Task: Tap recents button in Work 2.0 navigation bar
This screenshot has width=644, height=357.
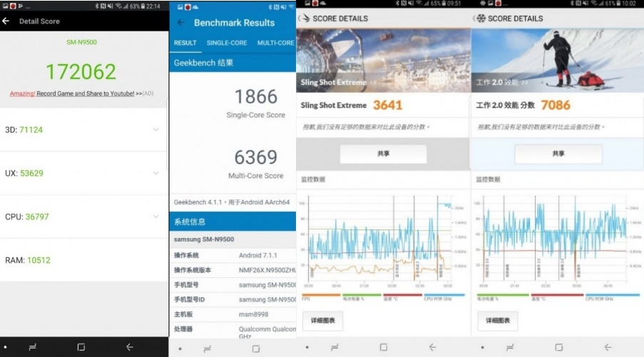Action: point(510,347)
